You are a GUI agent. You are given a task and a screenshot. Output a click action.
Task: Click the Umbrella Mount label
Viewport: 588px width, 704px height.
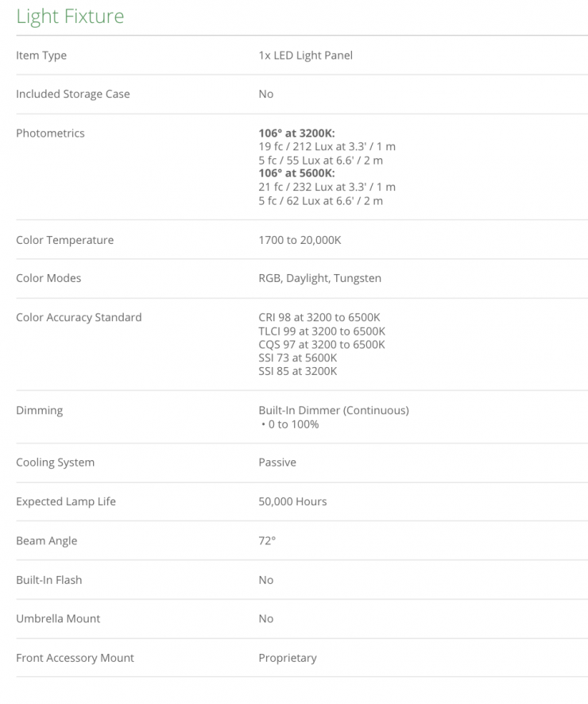tap(58, 618)
